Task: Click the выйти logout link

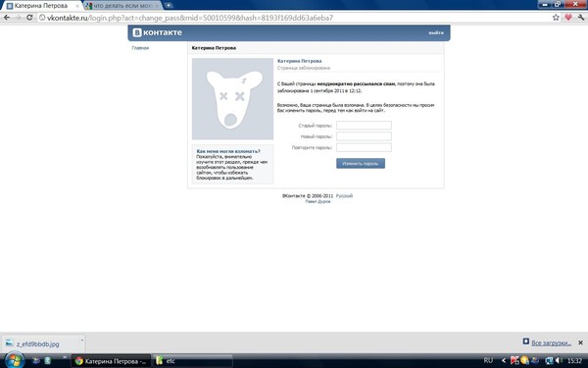Action: [436, 33]
